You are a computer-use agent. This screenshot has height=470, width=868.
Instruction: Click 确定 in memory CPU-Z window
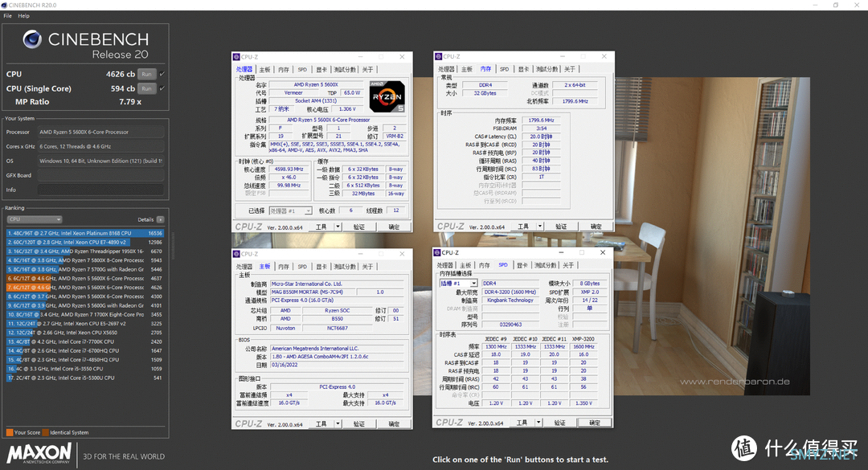tap(596, 227)
